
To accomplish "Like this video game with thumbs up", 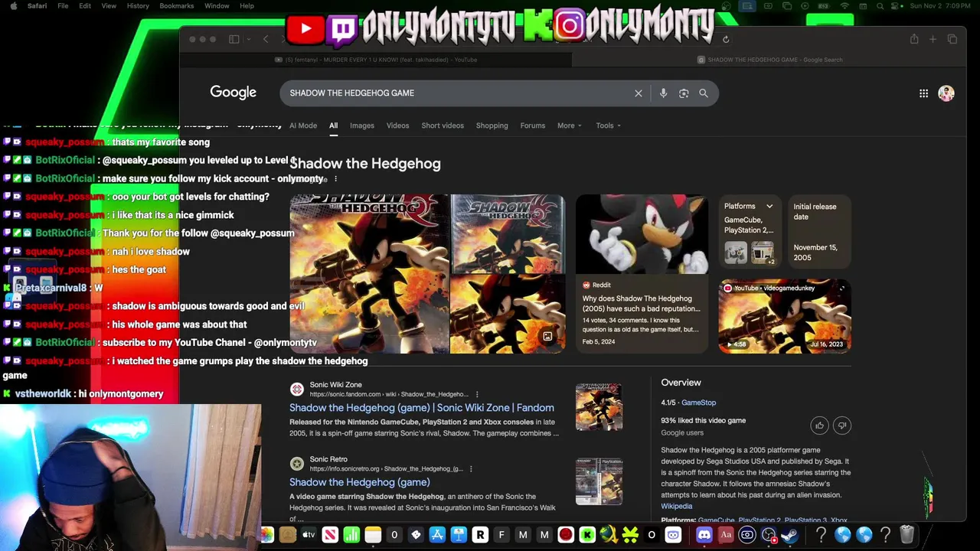I will pyautogui.click(x=819, y=425).
